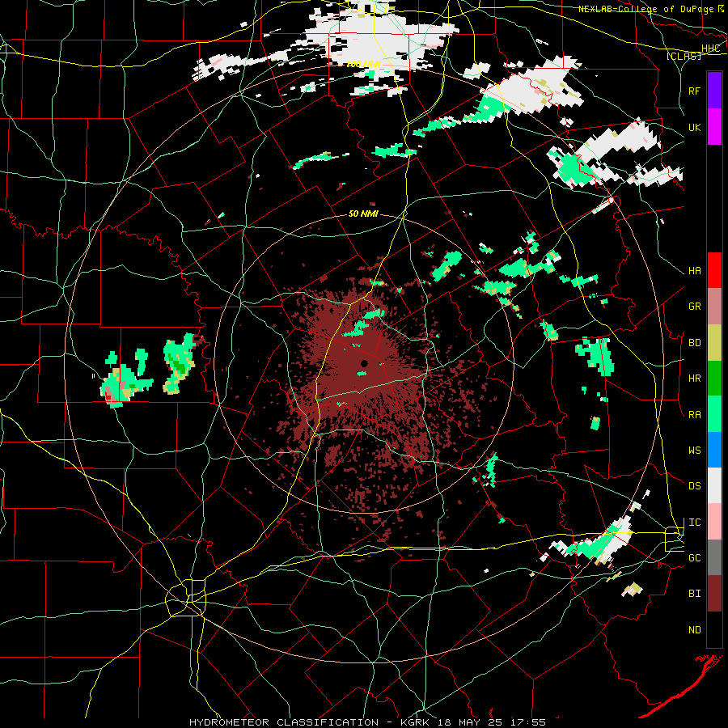728x728 pixels.
Task: Click the [CLAS] label under HHC
Action: click(x=684, y=56)
